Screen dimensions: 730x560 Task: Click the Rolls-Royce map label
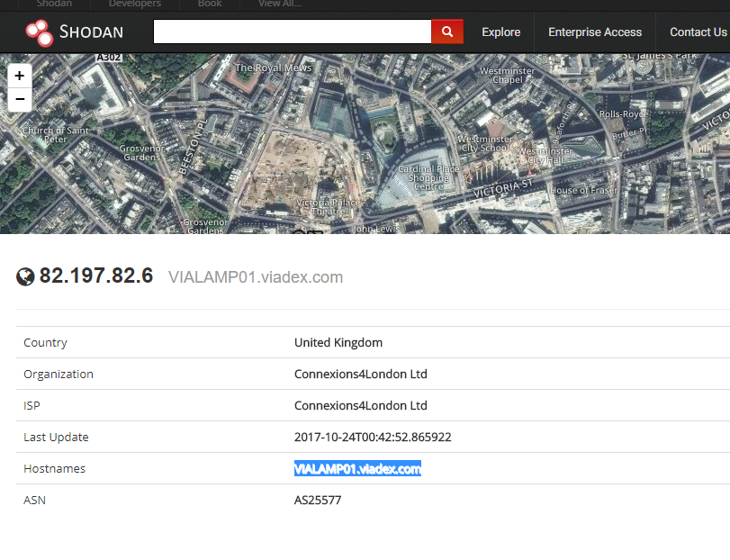(624, 114)
